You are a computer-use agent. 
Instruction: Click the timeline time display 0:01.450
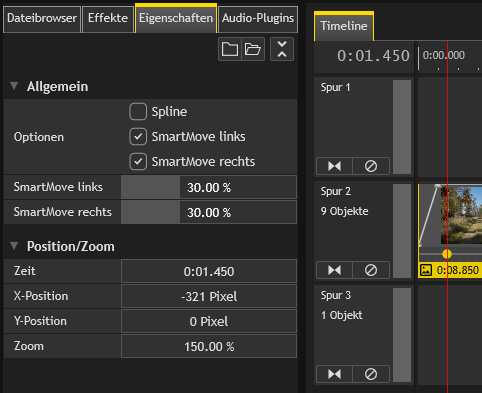point(373,56)
